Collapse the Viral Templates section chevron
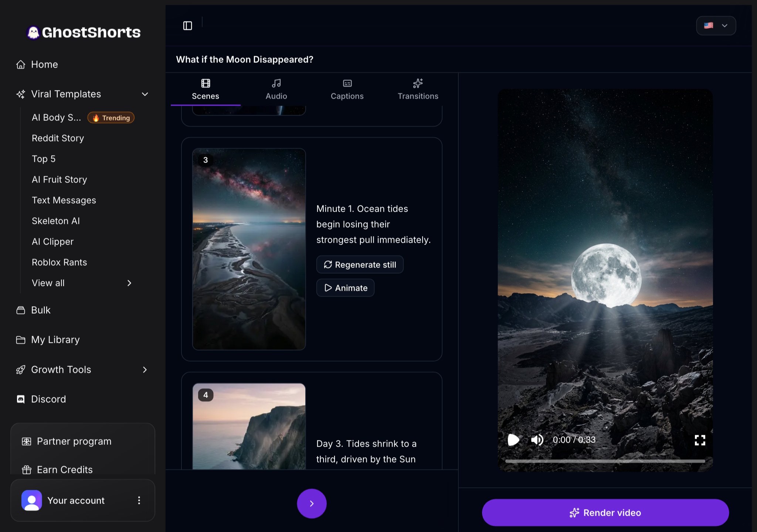 pos(145,94)
